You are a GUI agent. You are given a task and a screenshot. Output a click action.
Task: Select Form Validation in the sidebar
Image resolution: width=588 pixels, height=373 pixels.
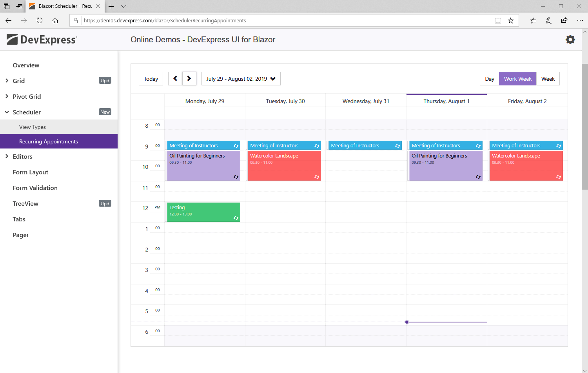[x=35, y=188]
